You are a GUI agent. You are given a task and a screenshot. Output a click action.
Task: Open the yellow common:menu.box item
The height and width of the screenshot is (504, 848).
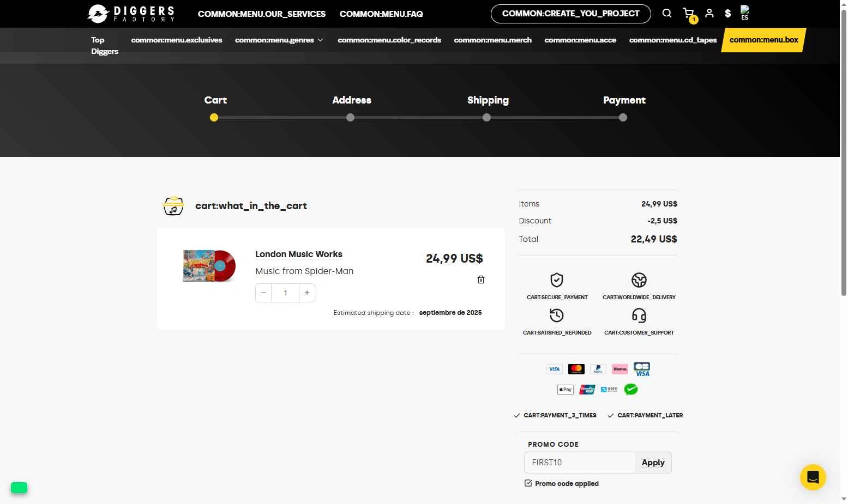pos(763,40)
